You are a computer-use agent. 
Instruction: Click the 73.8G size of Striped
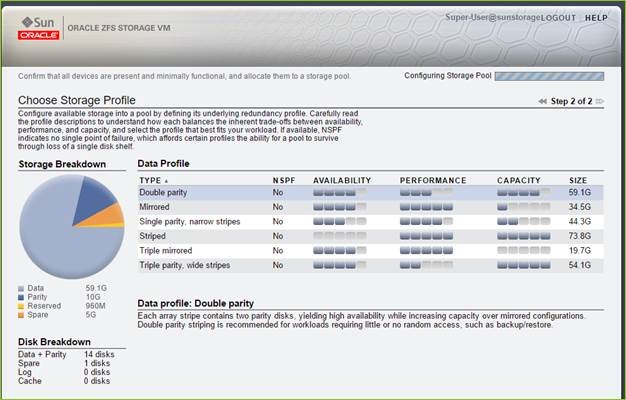580,236
